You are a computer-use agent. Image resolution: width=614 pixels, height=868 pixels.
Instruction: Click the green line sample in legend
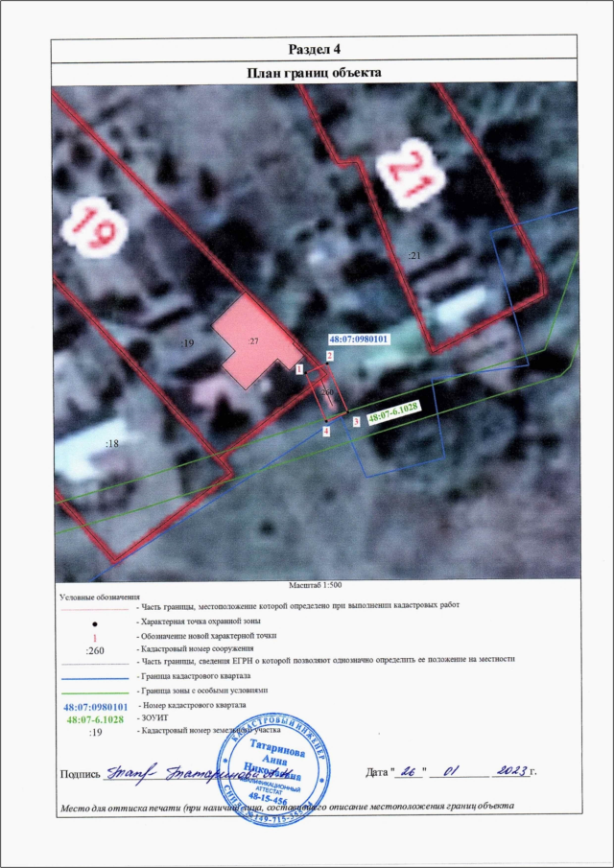tap(94, 690)
